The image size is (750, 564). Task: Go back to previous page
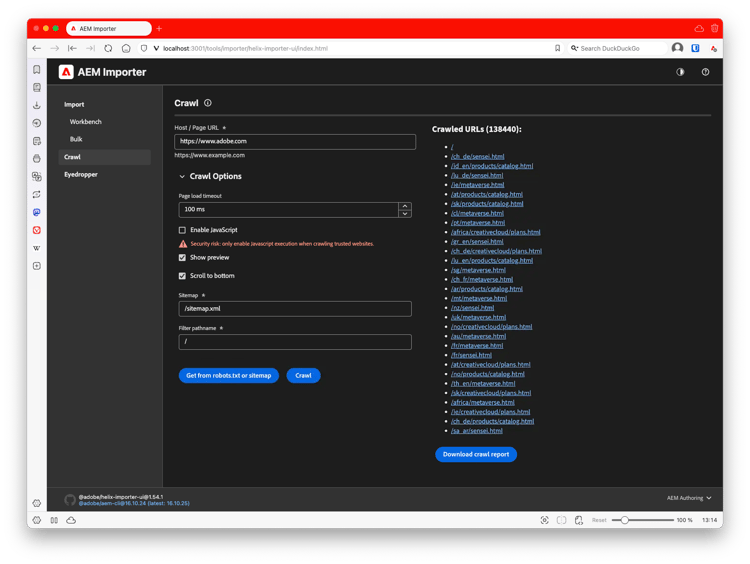pos(36,48)
